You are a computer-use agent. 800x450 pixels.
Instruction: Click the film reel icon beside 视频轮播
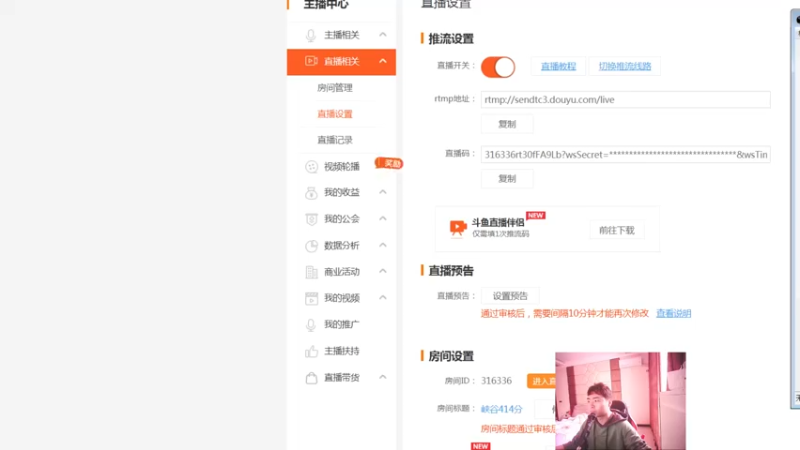coord(311,167)
